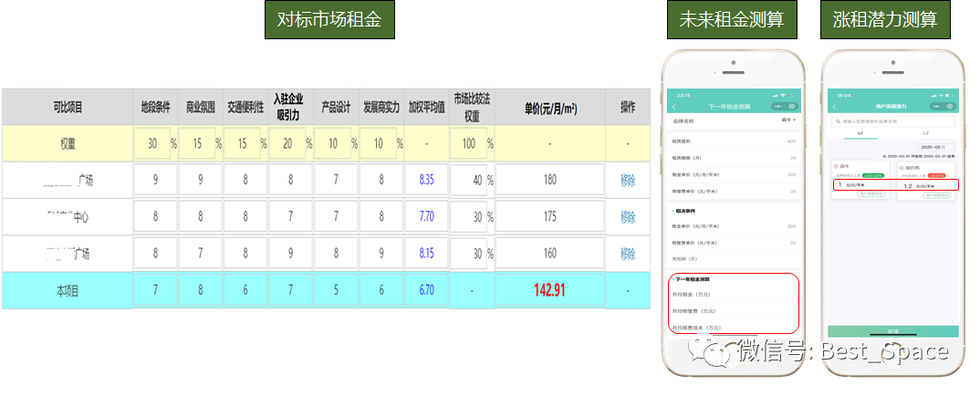Tap the green +100.00% badge on 森牛 card
The width and height of the screenshot is (980, 396).
pos(871,175)
